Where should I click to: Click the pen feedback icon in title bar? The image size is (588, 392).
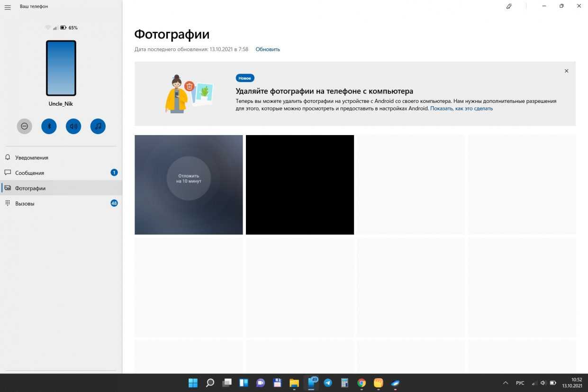[509, 6]
